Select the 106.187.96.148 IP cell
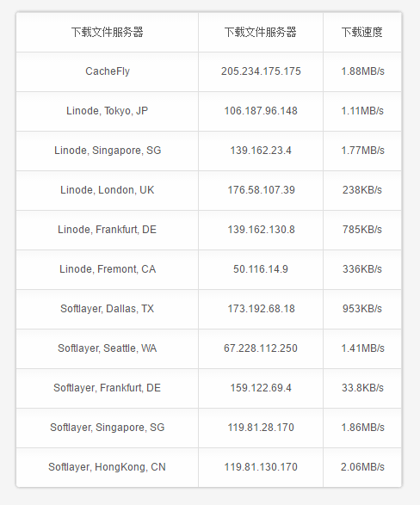The image size is (420, 505). (x=261, y=111)
